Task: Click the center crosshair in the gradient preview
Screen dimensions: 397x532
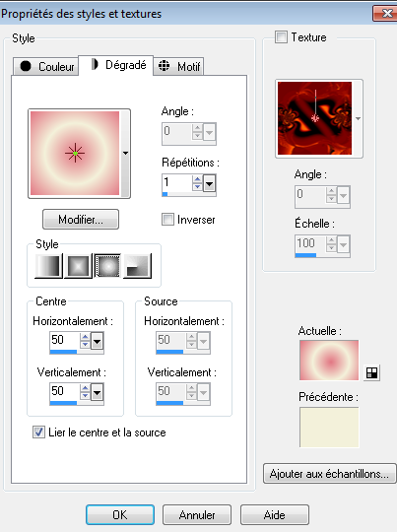Action: [75, 154]
